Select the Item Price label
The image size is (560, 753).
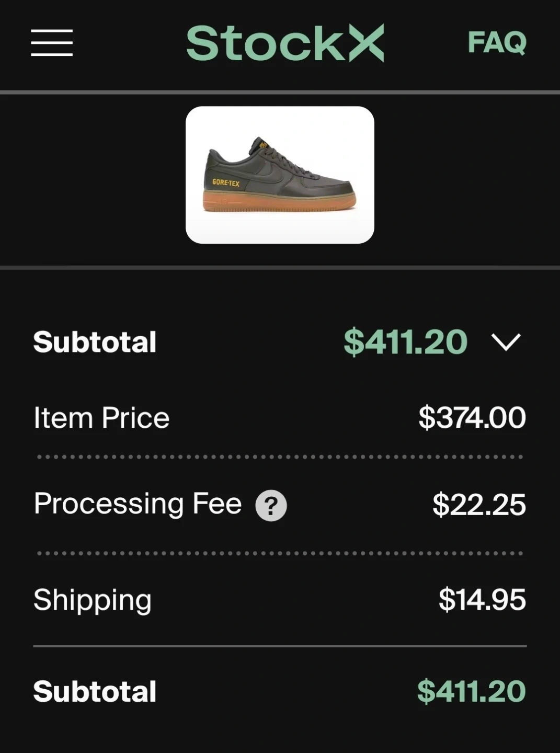coord(101,418)
